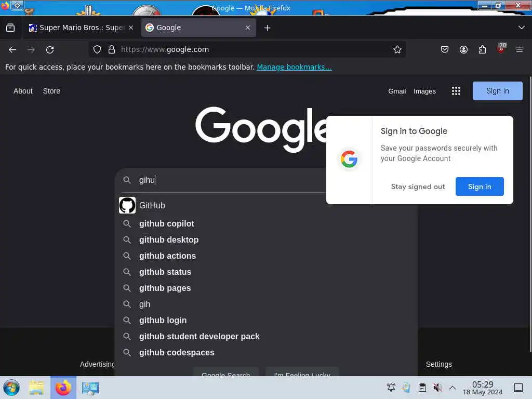The height and width of the screenshot is (399, 532).
Task: Open the About link
Action: click(23, 91)
